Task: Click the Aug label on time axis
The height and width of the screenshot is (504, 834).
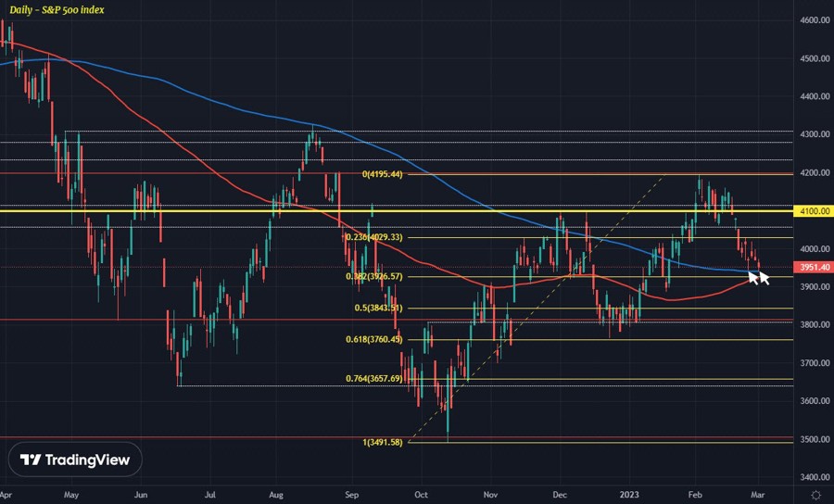Action: pos(276,495)
